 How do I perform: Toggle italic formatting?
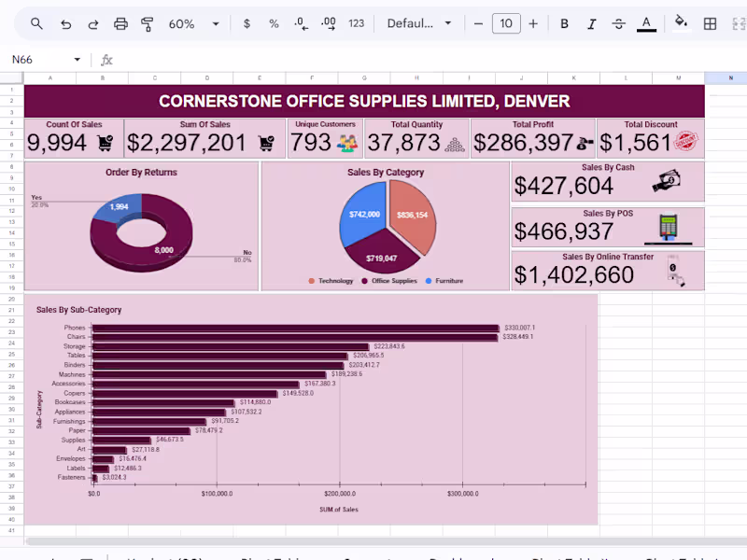[x=592, y=23]
